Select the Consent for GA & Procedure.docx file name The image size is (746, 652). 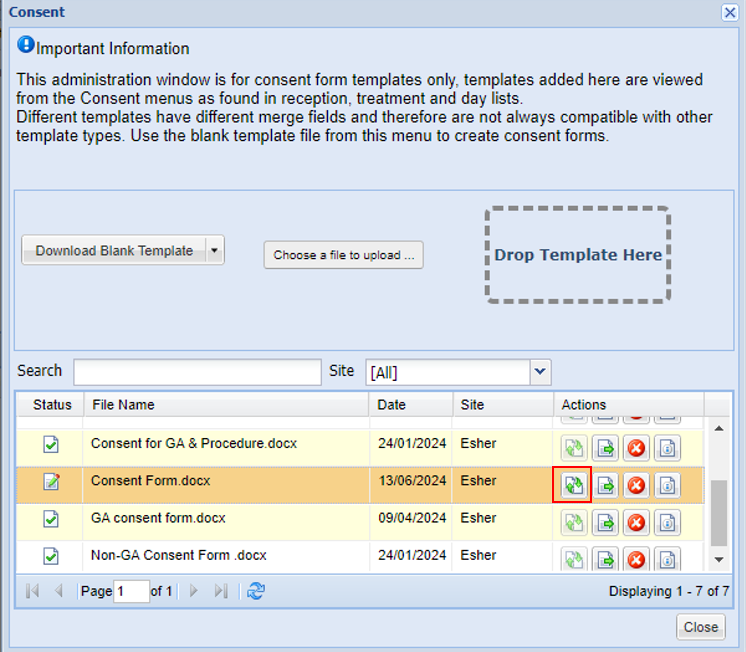[x=194, y=443]
